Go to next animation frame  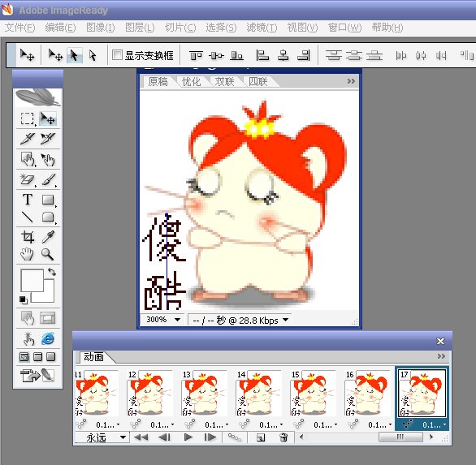click(x=210, y=437)
